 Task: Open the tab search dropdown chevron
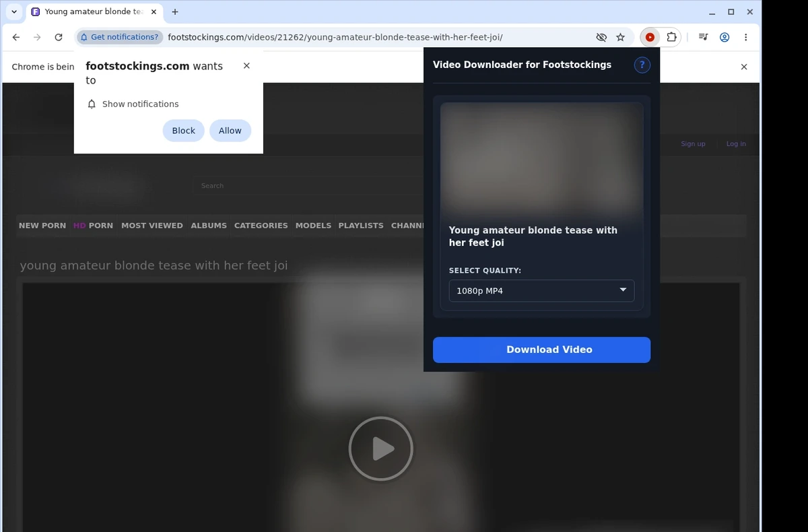pos(14,12)
